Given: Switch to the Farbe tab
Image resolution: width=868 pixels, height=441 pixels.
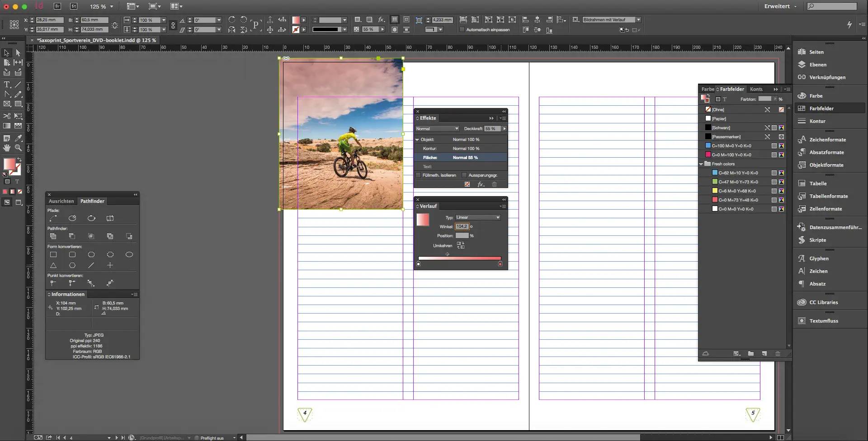Looking at the screenshot, I should (707, 89).
